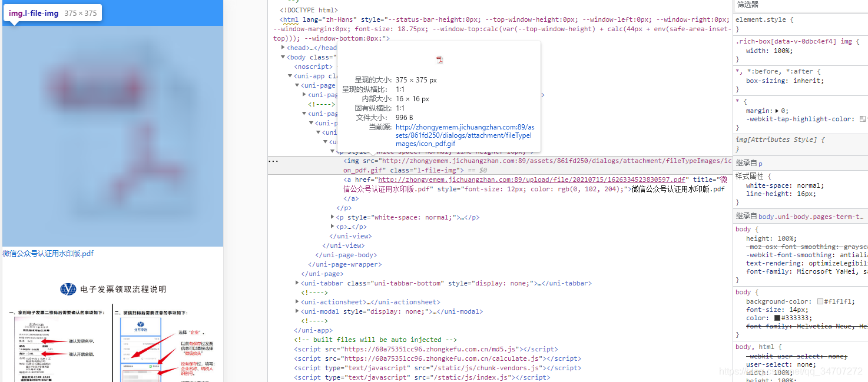Expand the margin shorthand property triangle
The width and height of the screenshot is (868, 382).
click(777, 111)
